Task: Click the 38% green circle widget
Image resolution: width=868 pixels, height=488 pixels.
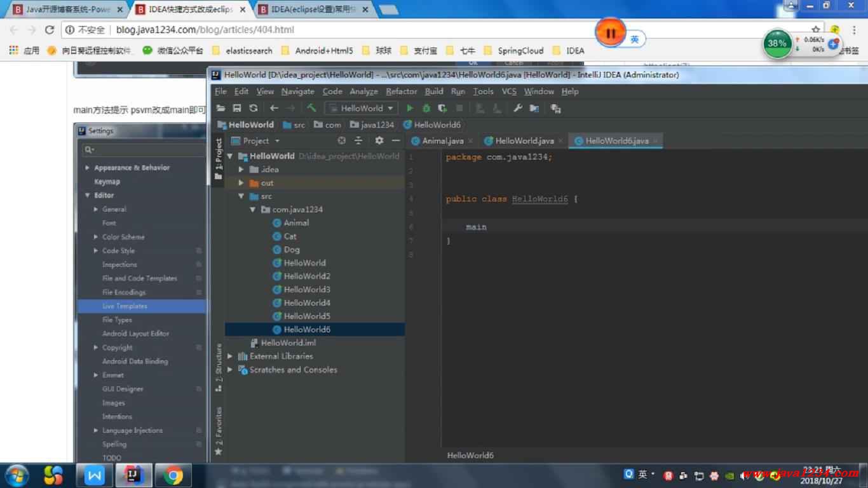Action: pyautogui.click(x=777, y=44)
